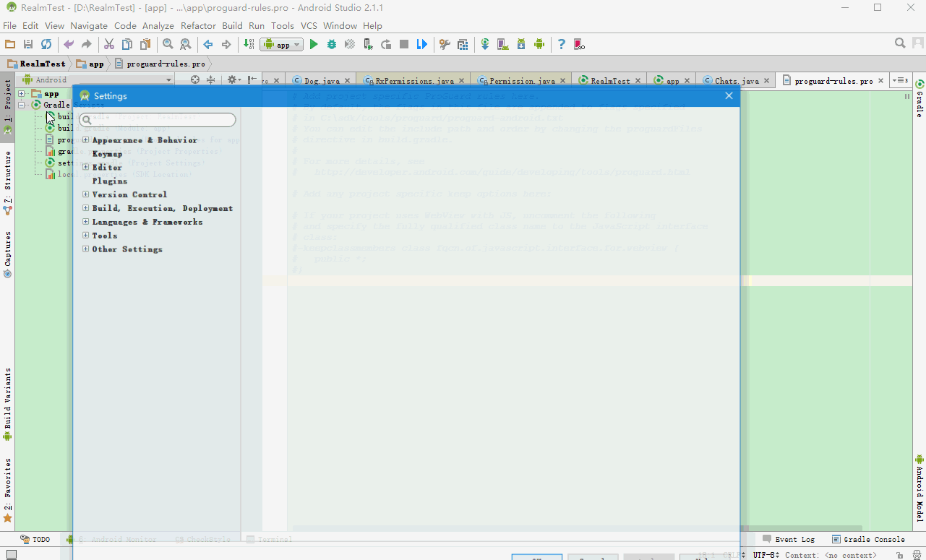Click the Sync project refresh icon
The image size is (926, 560).
click(x=46, y=45)
